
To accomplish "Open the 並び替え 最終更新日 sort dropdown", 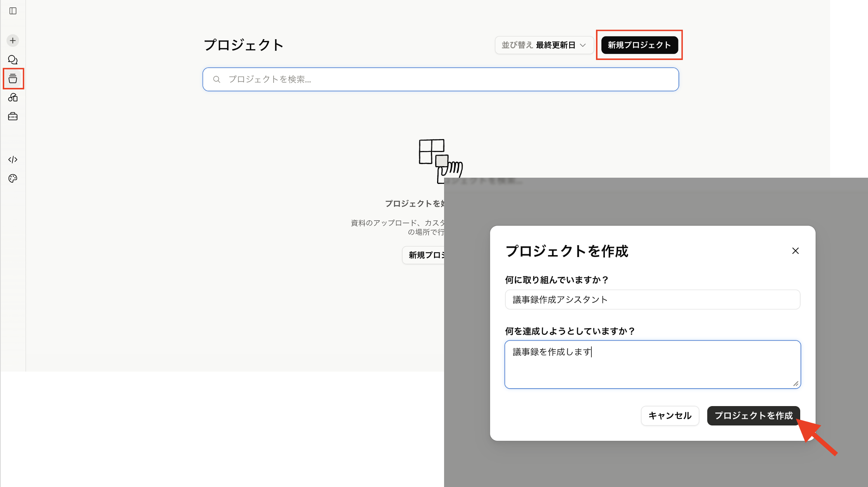I will [544, 45].
